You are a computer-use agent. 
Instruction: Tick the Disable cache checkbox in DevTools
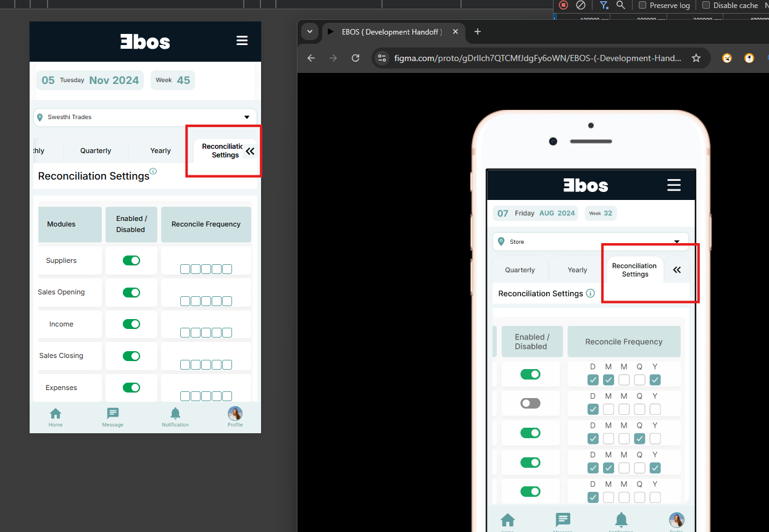pos(706,5)
